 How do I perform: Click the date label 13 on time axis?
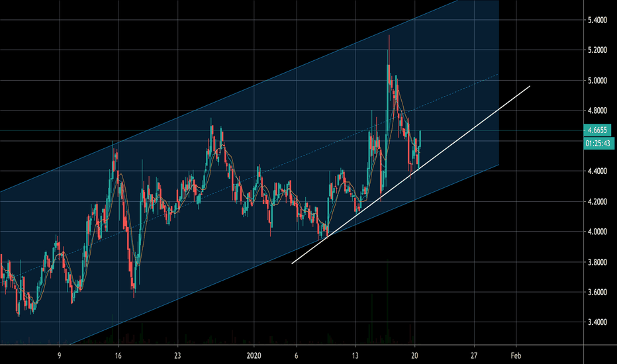point(356,356)
